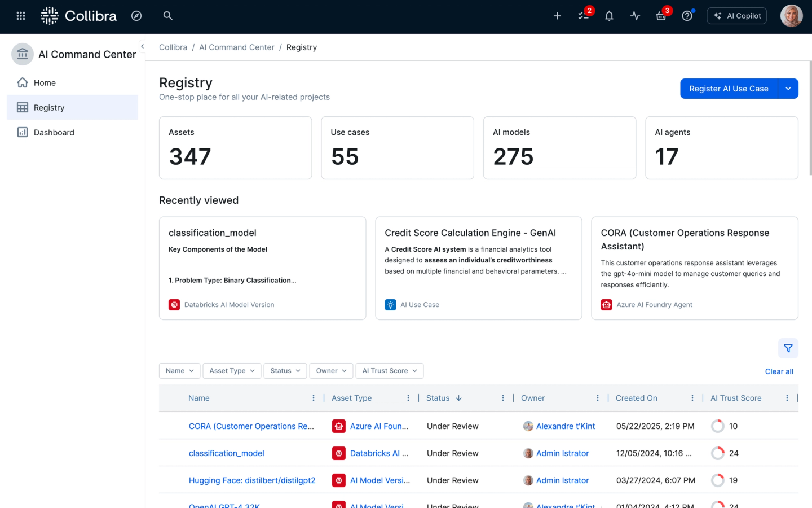812x508 pixels.
Task: Click the Collibra logo
Action: [x=79, y=16]
